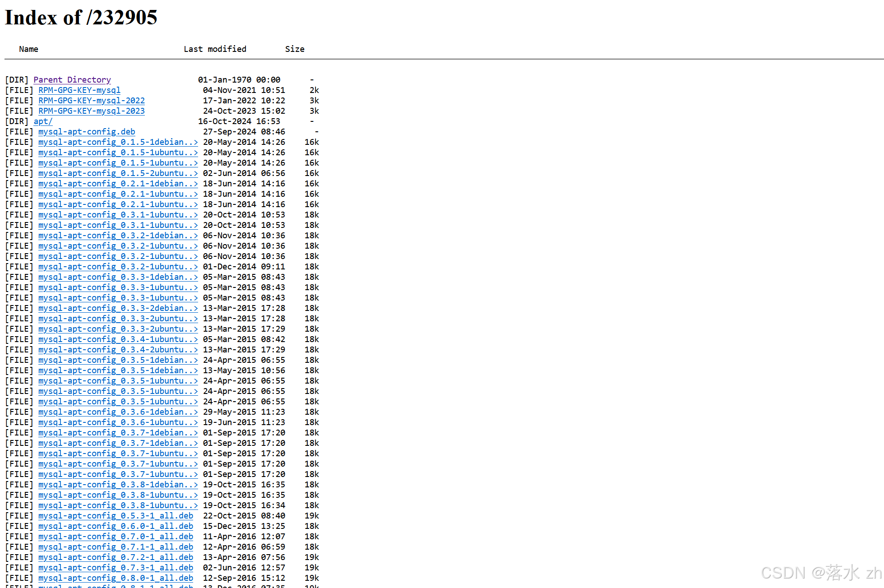The height and width of the screenshot is (588, 884).
Task: Select the date '02-Jun-2014 06:56'
Action: tap(244, 173)
